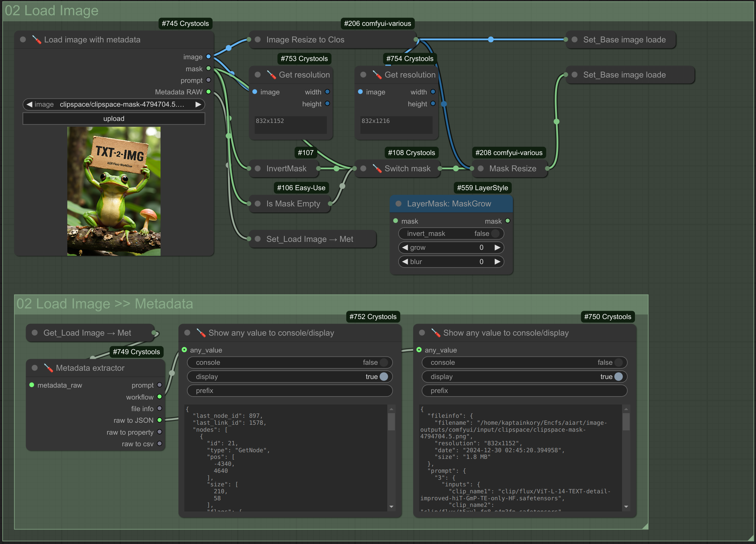Toggle console option in node #752

(x=290, y=362)
